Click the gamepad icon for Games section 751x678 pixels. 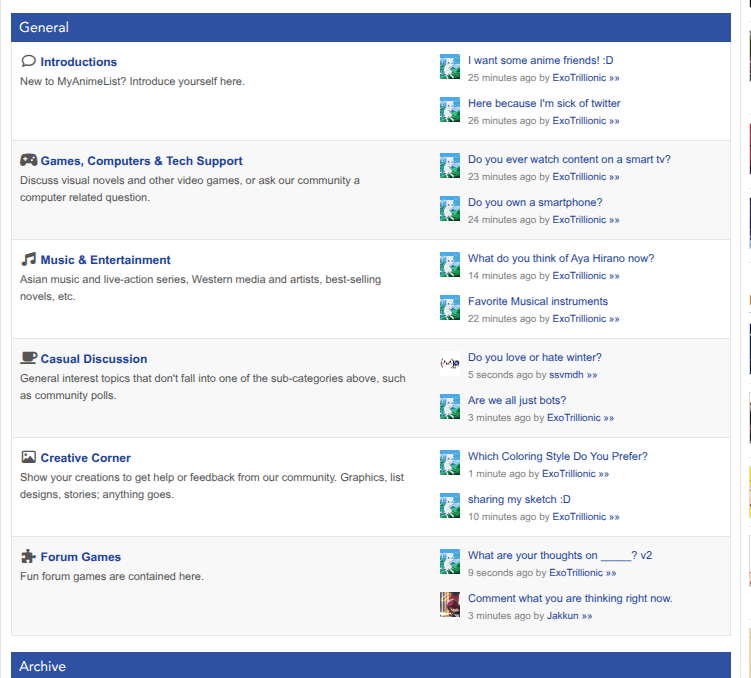[x=29, y=160]
